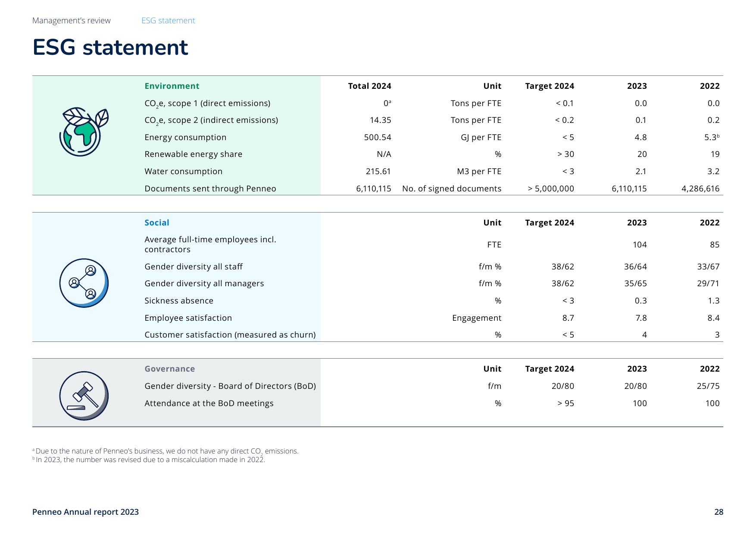This screenshot has width=756, height=535.
Task: Select the Sickness absence row label
Action: (179, 300)
